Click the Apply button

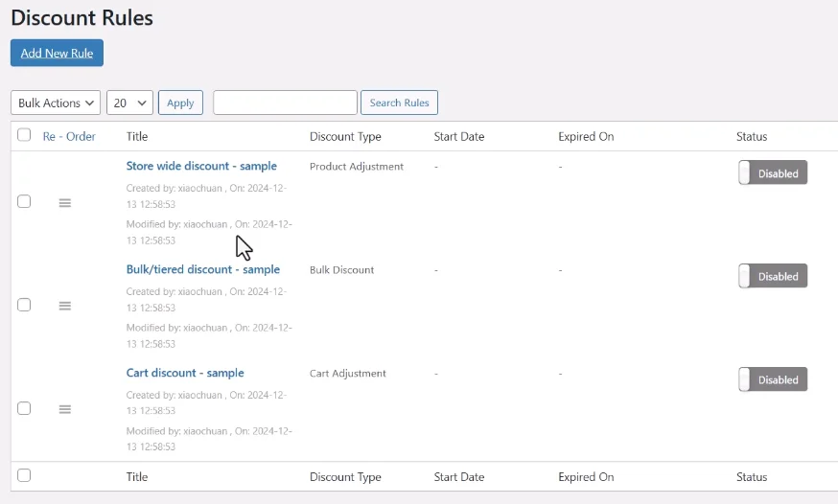coord(180,103)
